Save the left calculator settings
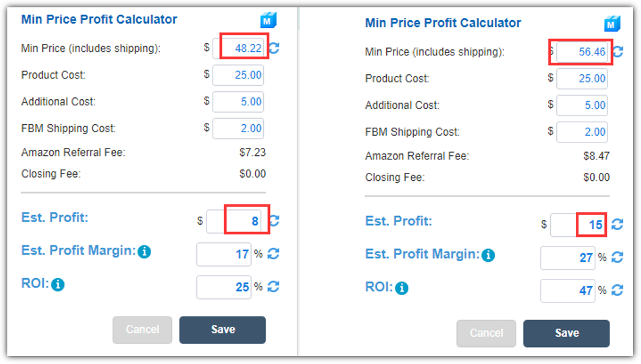This screenshot has height=364, width=641. (222, 330)
